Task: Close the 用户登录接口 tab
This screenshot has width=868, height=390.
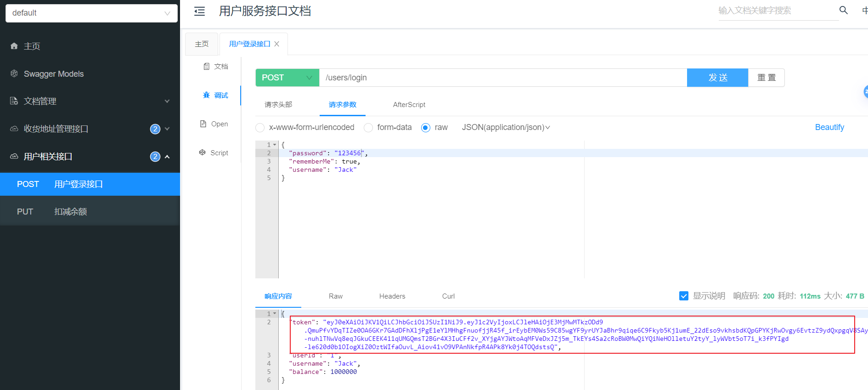Action: 276,44
